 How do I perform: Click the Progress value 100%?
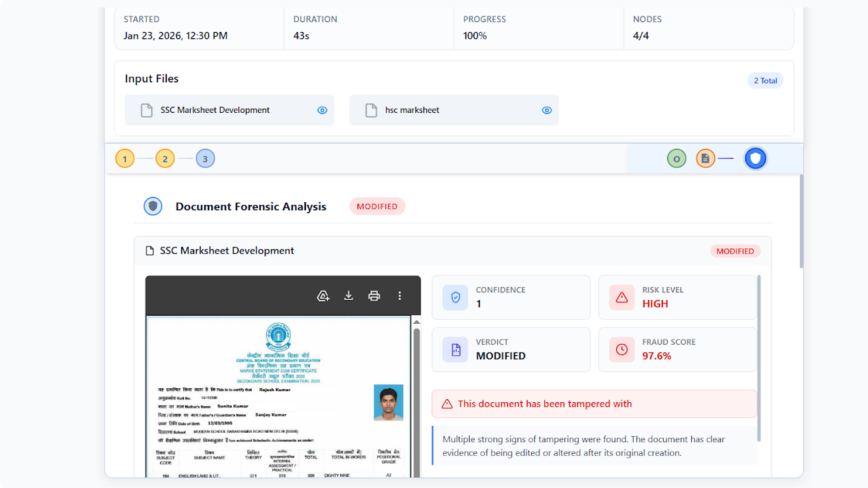tap(475, 35)
